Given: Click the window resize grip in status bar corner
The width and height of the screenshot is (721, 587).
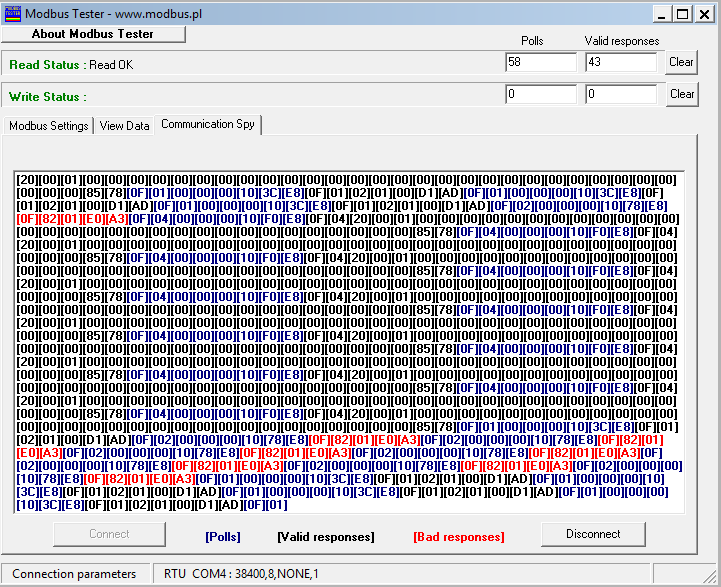Looking at the screenshot, I should coord(711,577).
